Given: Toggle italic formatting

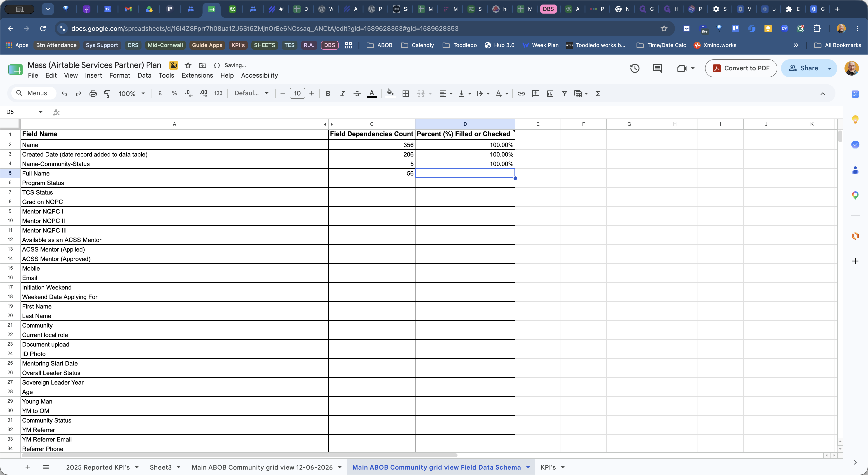Looking at the screenshot, I should coord(342,94).
